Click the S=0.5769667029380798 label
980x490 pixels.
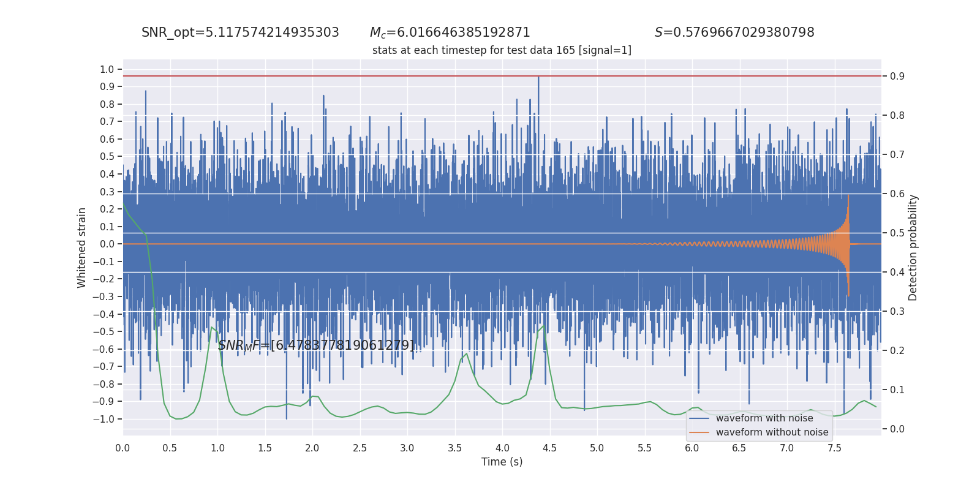734,32
